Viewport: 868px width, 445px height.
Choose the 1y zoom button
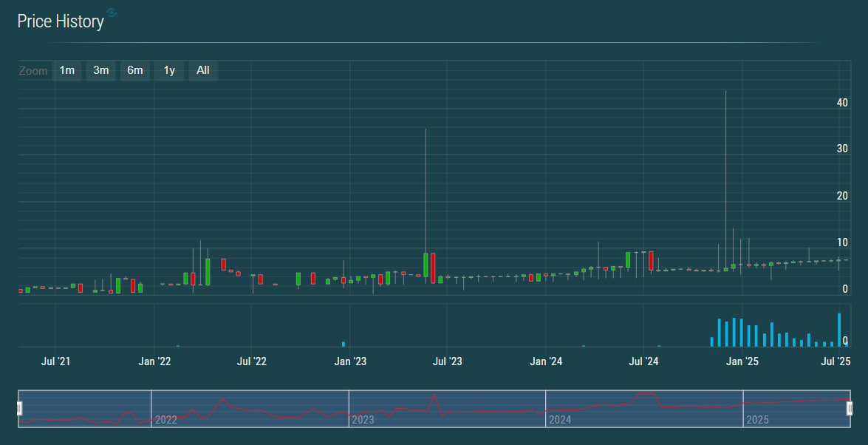click(169, 70)
